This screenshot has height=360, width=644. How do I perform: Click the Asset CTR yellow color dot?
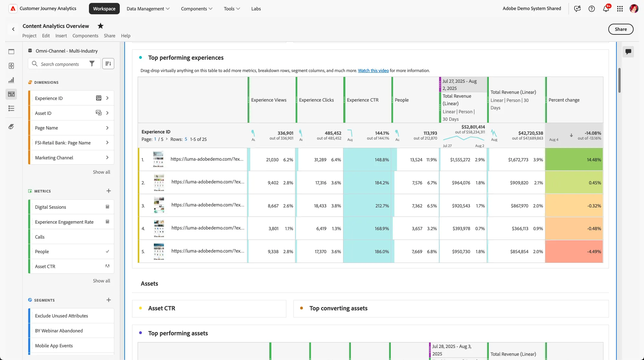pos(141,308)
